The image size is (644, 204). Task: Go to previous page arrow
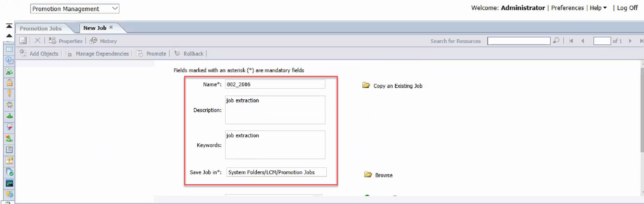583,41
